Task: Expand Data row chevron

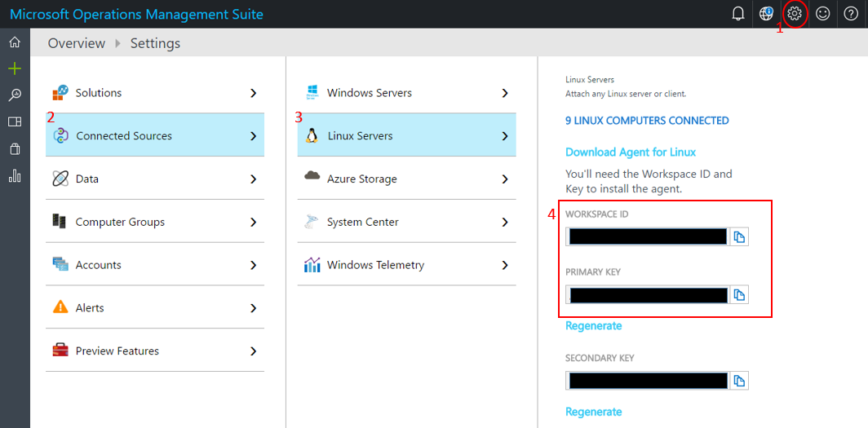Action: 254,179
